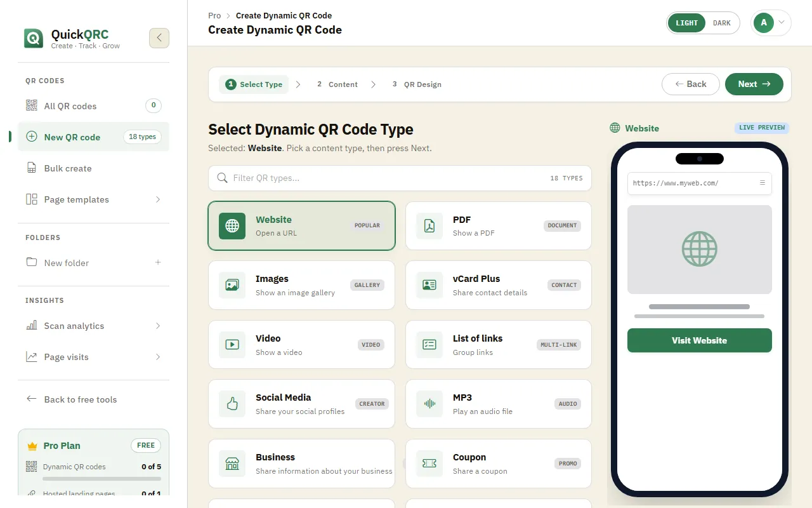Choose the vCard Plus contact icon
This screenshot has height=508, width=812.
429,285
